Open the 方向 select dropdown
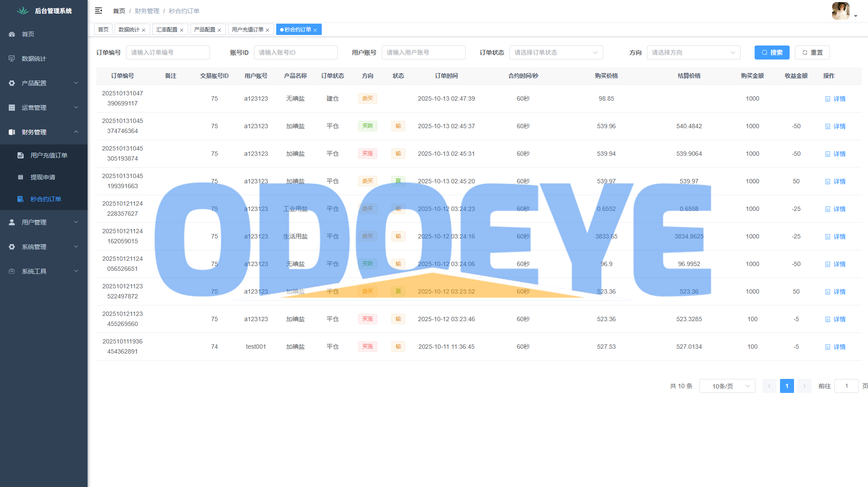This screenshot has height=487, width=868. coord(693,53)
